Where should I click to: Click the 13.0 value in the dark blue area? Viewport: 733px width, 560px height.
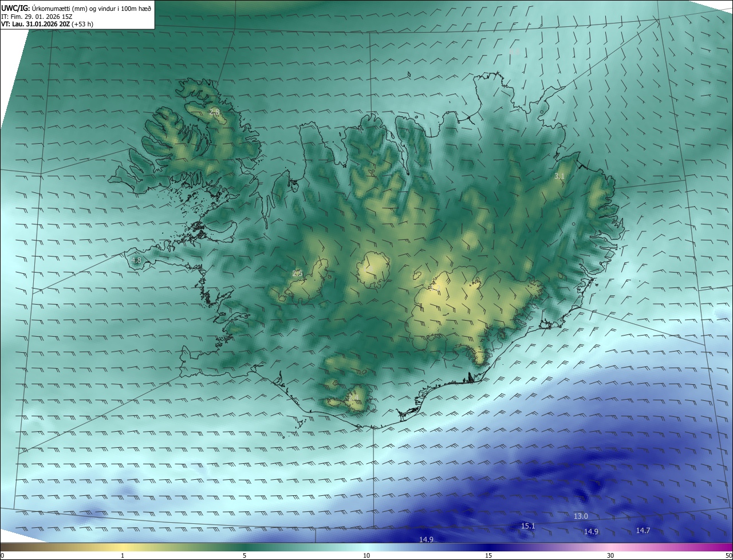pyautogui.click(x=581, y=516)
